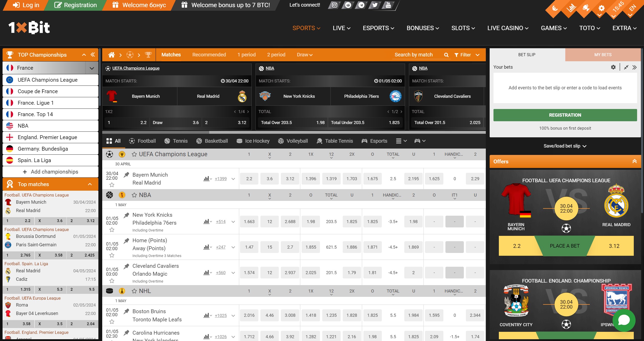Open the SPORTS main menu
The width and height of the screenshot is (644, 341).
pos(306,28)
